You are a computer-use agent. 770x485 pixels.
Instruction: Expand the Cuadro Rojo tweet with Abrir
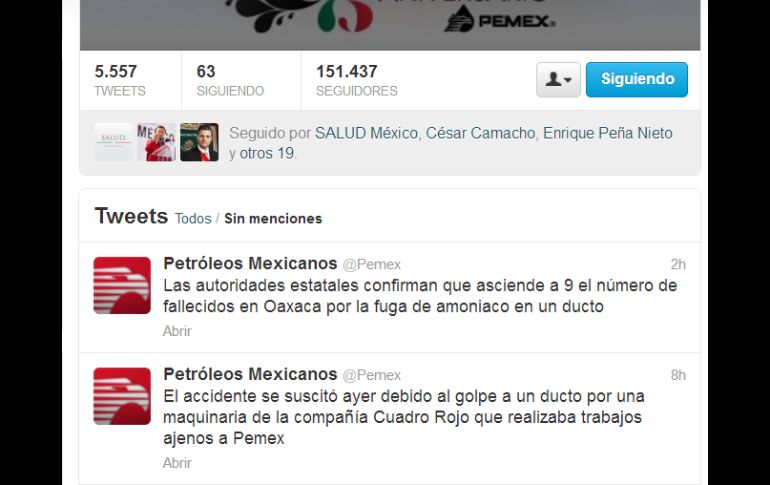coord(177,463)
